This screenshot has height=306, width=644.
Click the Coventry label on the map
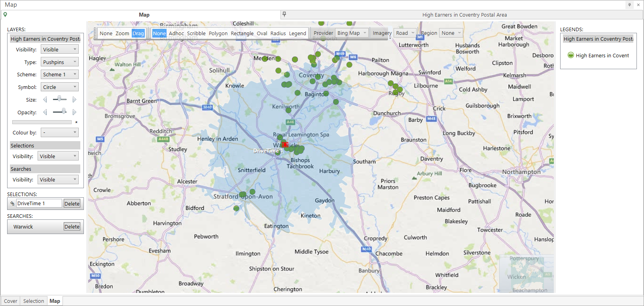[311, 75]
